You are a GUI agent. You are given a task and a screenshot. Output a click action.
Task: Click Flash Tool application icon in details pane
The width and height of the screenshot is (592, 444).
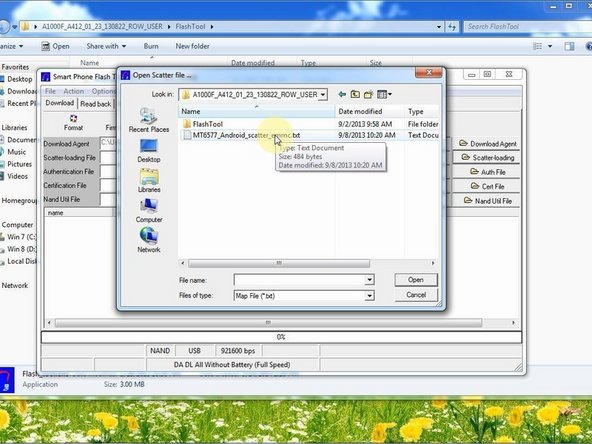(x=6, y=380)
